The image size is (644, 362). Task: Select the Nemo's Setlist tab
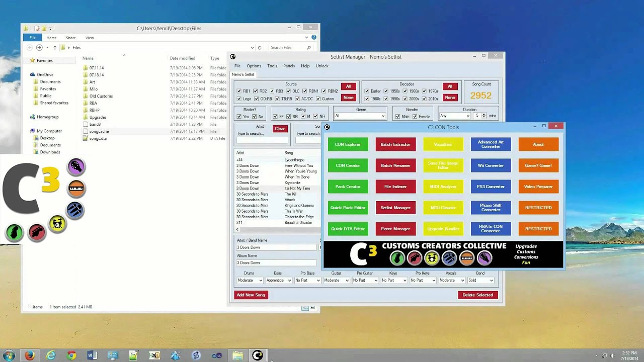pyautogui.click(x=243, y=74)
